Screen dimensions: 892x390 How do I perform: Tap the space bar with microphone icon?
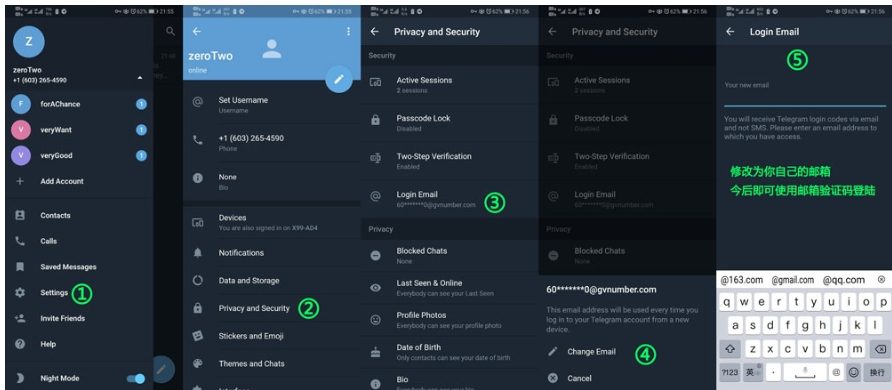click(x=804, y=372)
